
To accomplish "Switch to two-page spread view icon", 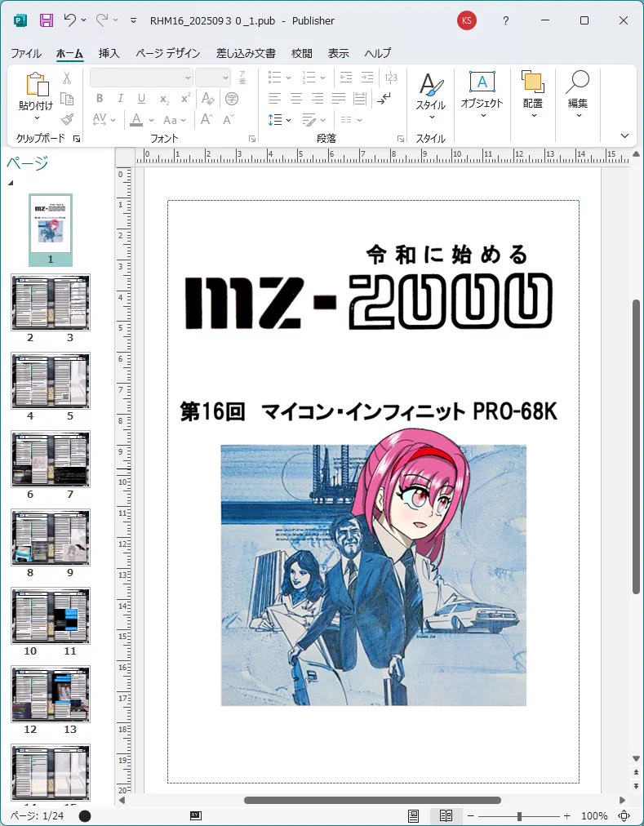I will (446, 816).
